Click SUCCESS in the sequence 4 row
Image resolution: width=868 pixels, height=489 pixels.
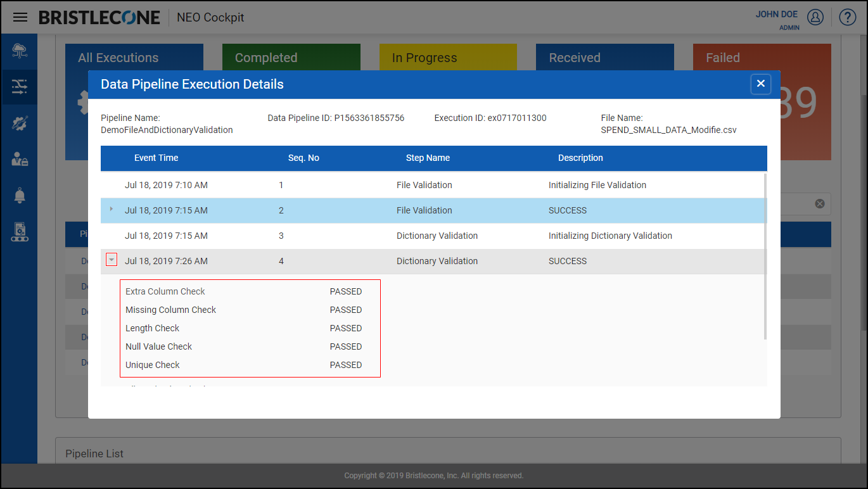(x=568, y=261)
